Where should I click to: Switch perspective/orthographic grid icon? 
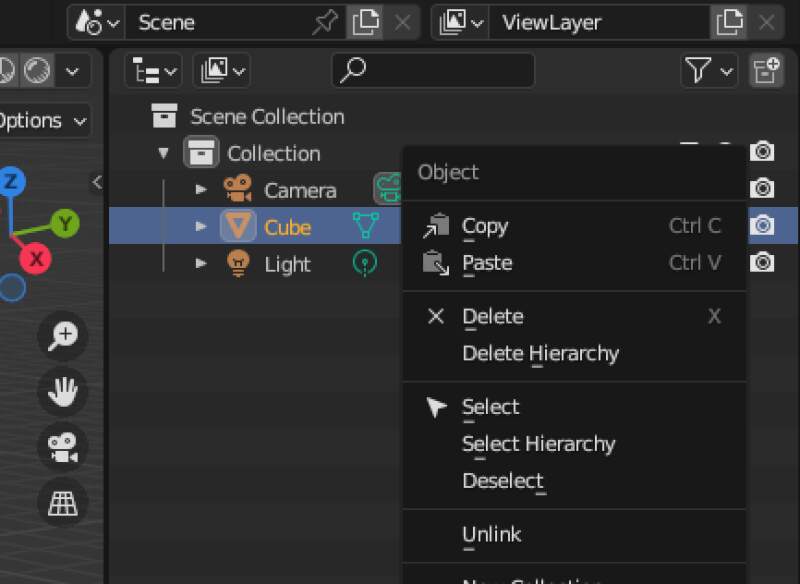click(62, 502)
